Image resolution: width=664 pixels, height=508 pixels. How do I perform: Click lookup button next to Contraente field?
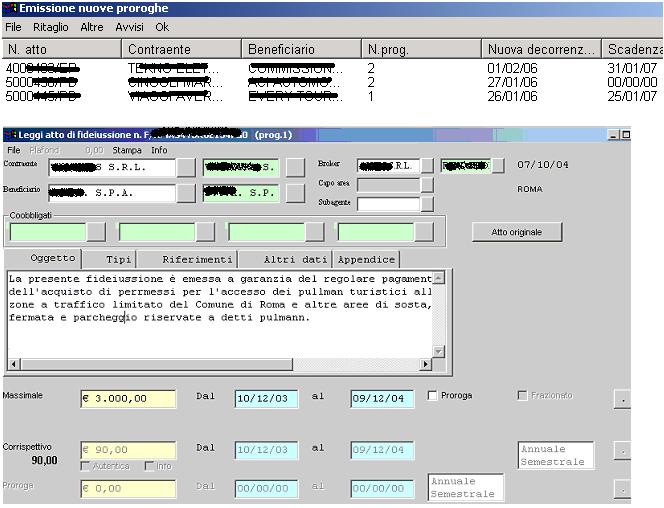pos(186,168)
